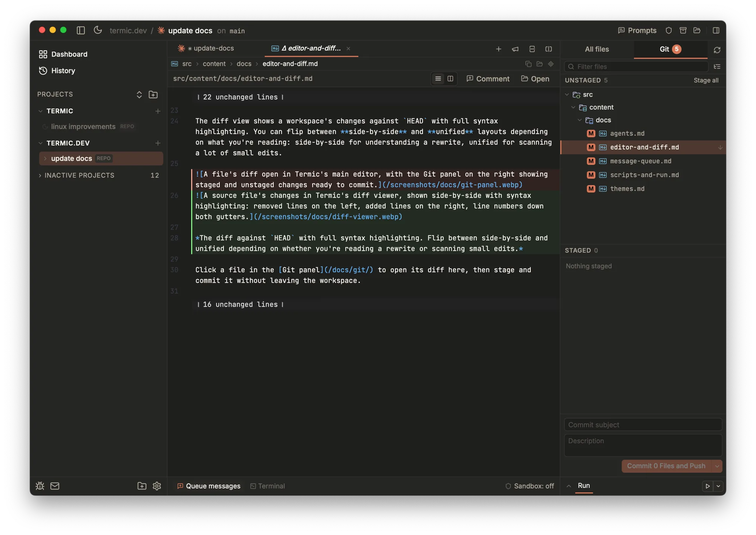Click the split vertically icon in tab bar
This screenshot has height=535, width=756.
click(x=548, y=49)
